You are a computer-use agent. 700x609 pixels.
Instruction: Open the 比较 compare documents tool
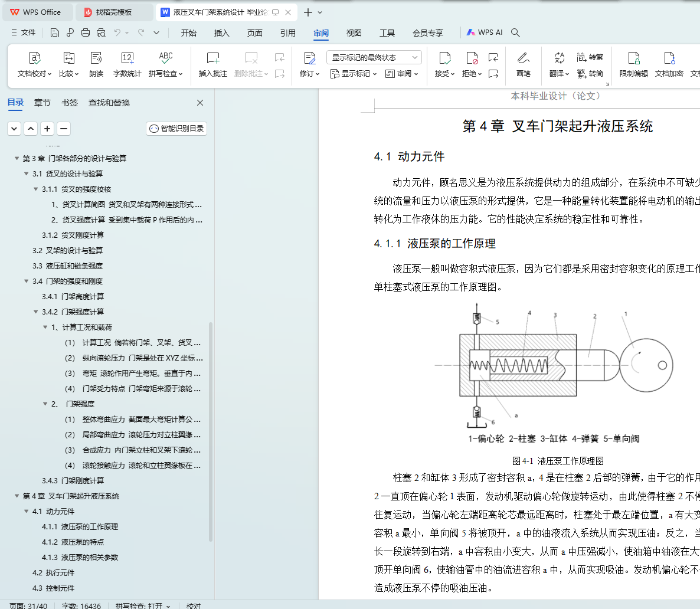click(x=68, y=64)
